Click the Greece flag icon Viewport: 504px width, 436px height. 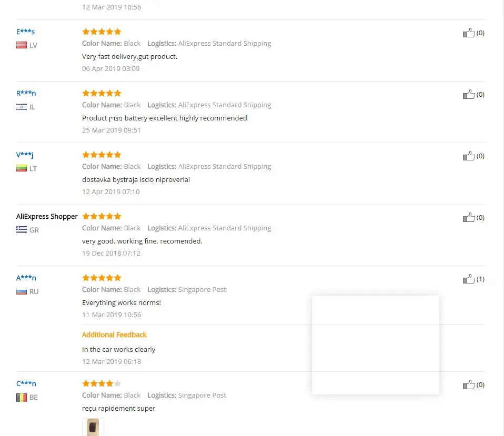22,230
